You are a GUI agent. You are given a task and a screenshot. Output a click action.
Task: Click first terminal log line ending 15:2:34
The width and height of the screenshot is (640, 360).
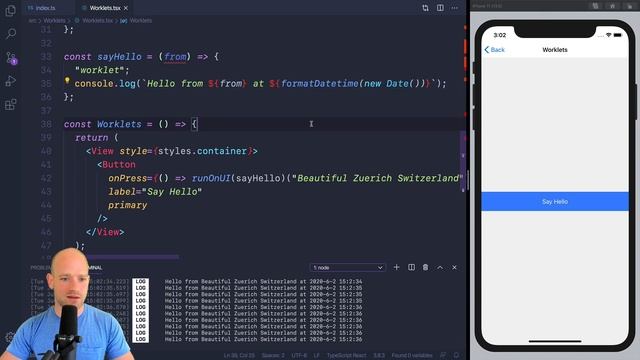(x=263, y=281)
